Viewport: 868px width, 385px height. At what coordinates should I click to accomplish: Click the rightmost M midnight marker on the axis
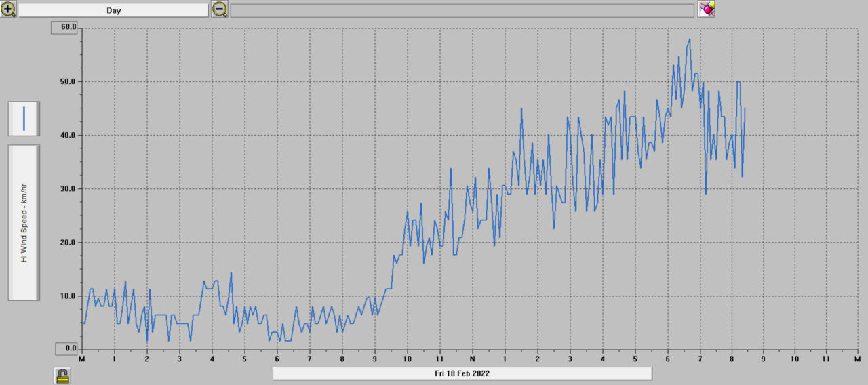pos(857,359)
